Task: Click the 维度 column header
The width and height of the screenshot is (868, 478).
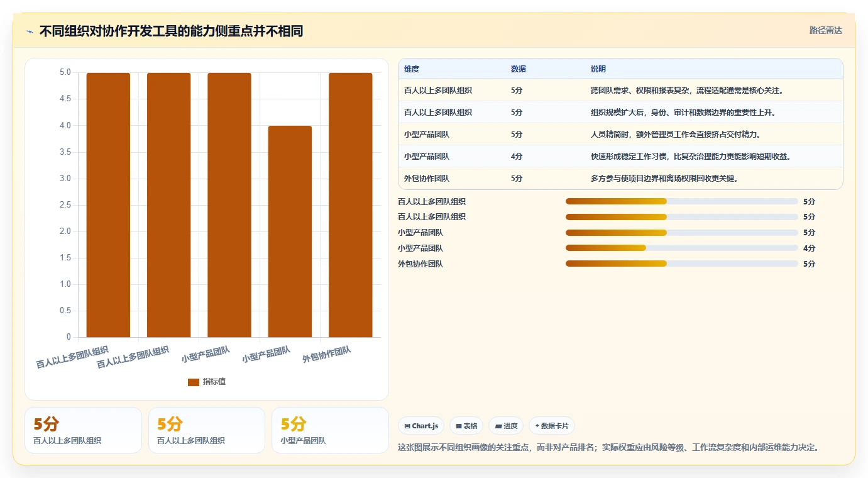Action: (x=412, y=69)
